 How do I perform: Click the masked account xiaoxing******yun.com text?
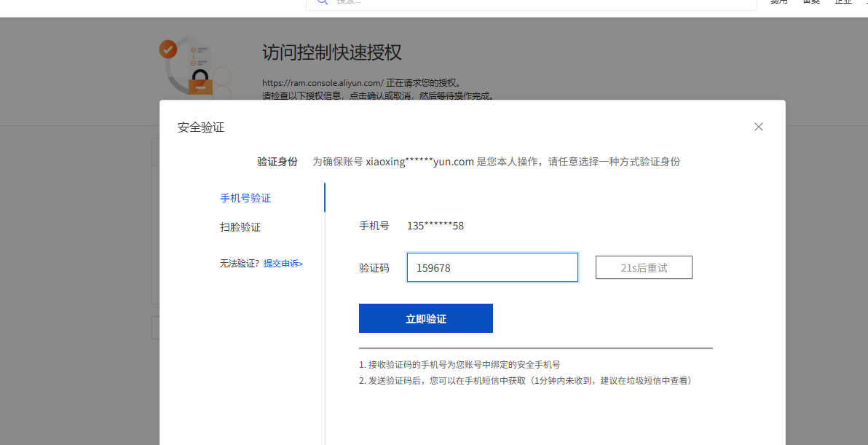point(419,162)
